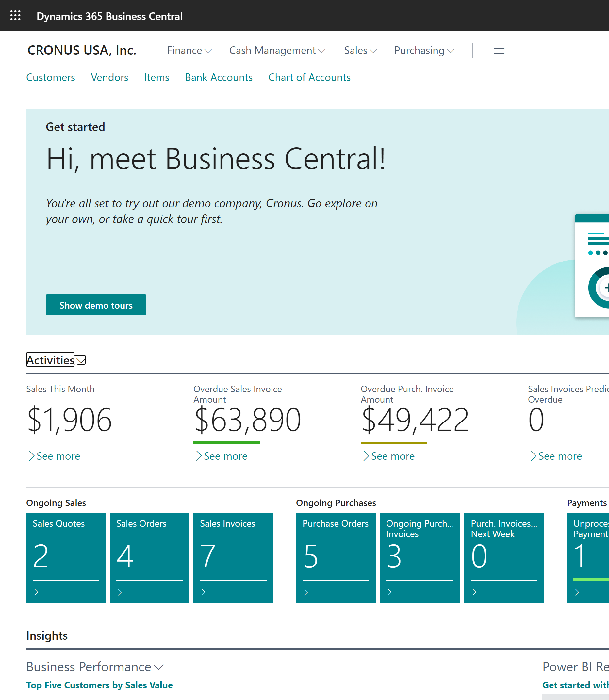Open Top Five Customers by Sales Value
The image size is (609, 700).
point(100,685)
